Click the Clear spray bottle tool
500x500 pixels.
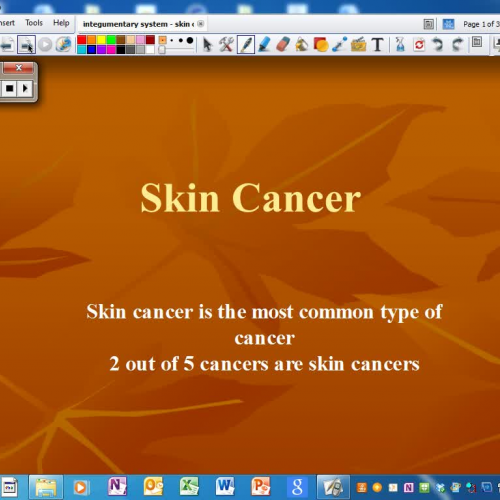point(400,44)
